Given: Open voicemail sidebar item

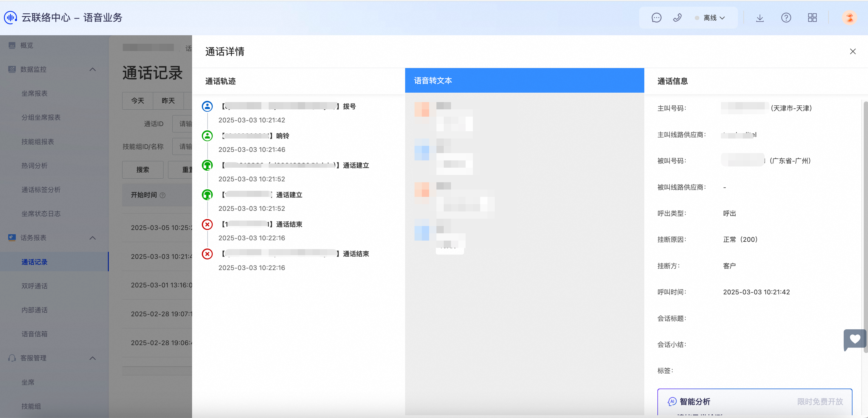Looking at the screenshot, I should [34, 334].
